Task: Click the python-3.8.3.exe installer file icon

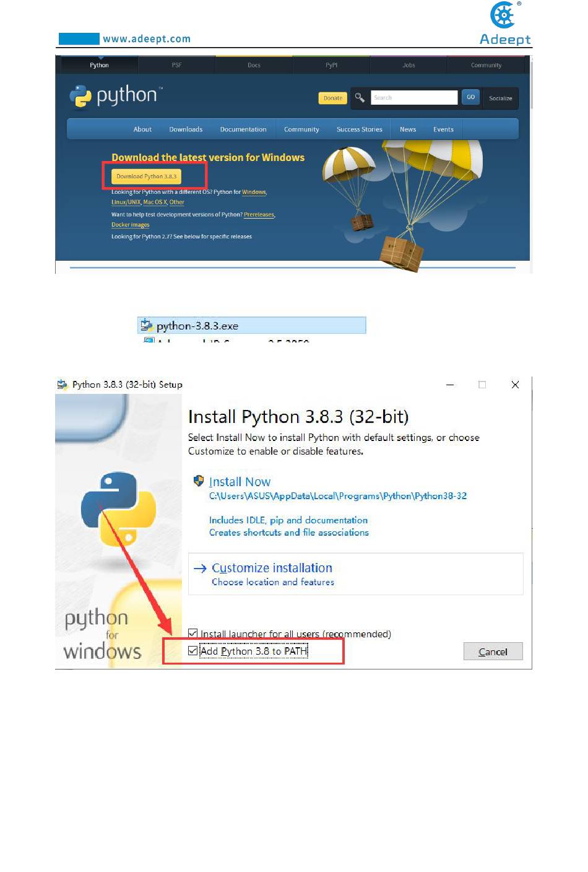Action: click(x=147, y=325)
